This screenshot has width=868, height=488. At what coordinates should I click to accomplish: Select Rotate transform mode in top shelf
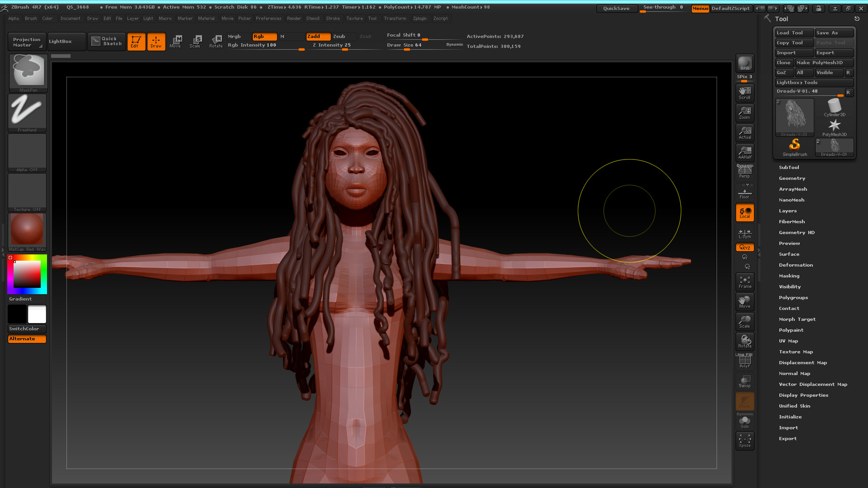click(x=216, y=42)
